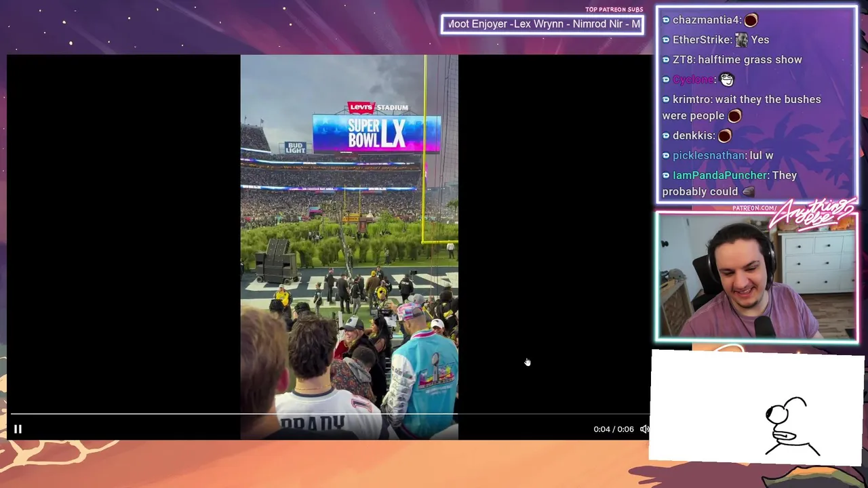Mute the video with the speaker icon
This screenshot has width=868, height=488.
pyautogui.click(x=644, y=429)
